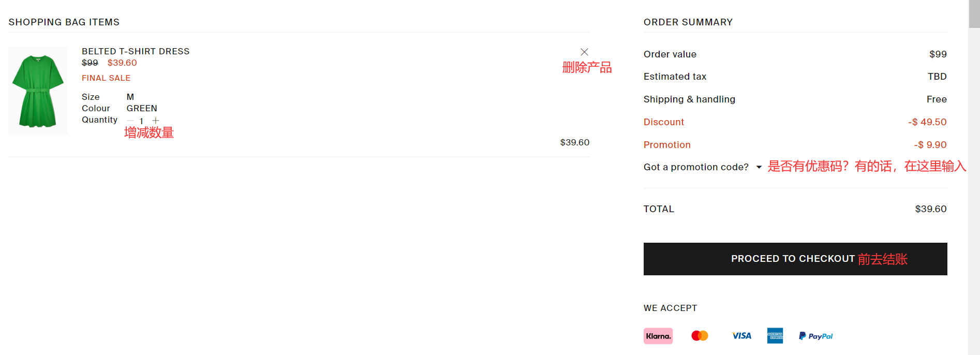Click the Mastercard payment icon

click(x=700, y=336)
